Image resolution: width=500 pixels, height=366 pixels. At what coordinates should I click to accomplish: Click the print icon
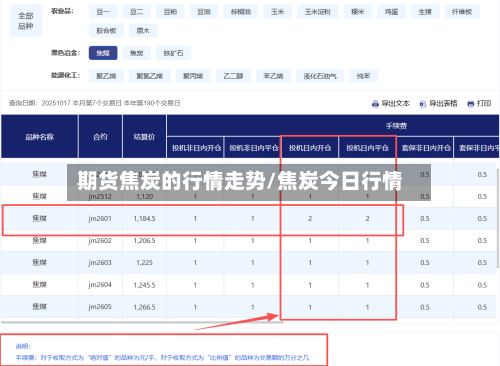coord(470,104)
